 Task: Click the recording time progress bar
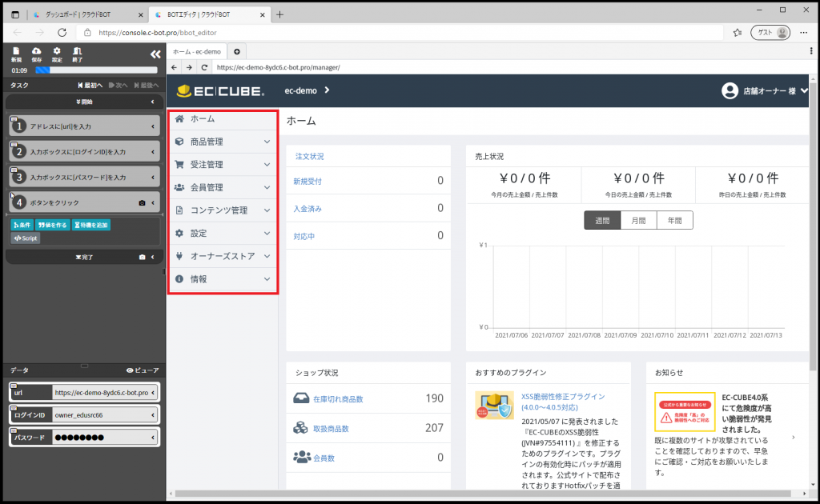point(96,70)
